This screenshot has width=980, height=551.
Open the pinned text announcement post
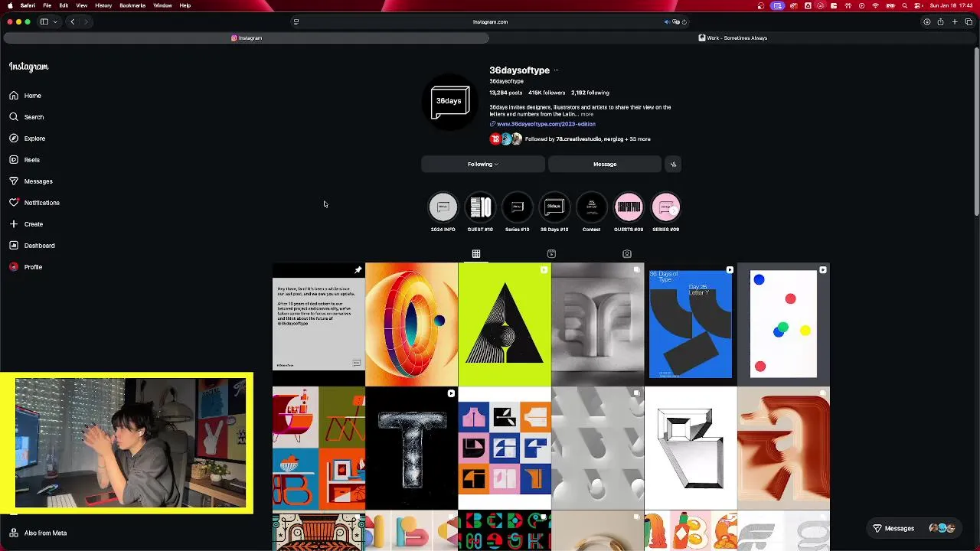(318, 324)
